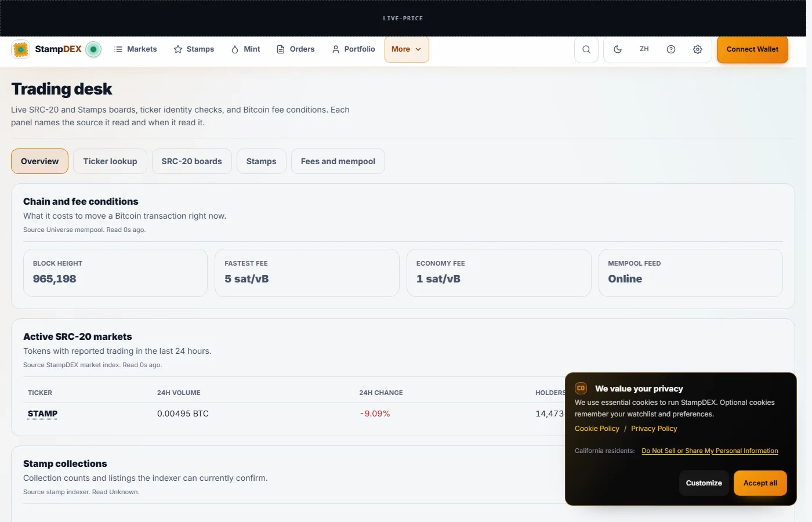
Task: Click the TICKER column header
Action: click(x=40, y=393)
